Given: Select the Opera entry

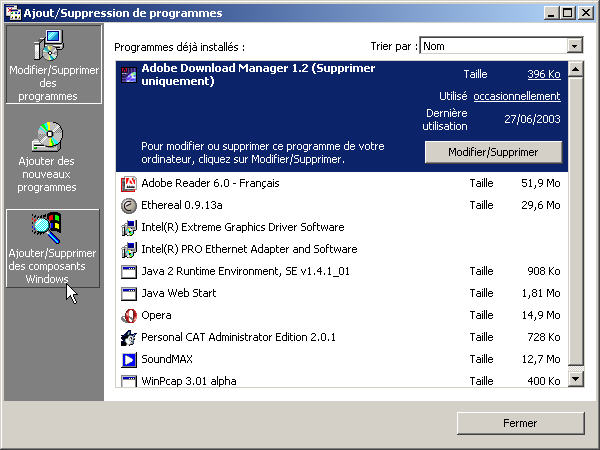Looking at the screenshot, I should point(342,315).
